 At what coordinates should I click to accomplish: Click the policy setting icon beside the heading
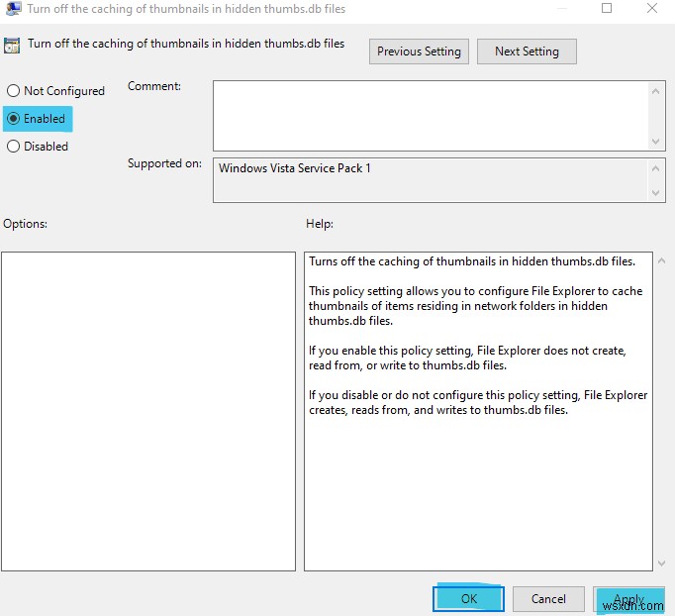[x=13, y=46]
